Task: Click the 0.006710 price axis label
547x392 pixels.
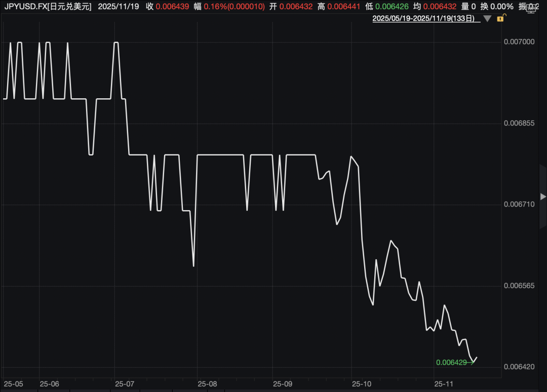Action: (519, 205)
